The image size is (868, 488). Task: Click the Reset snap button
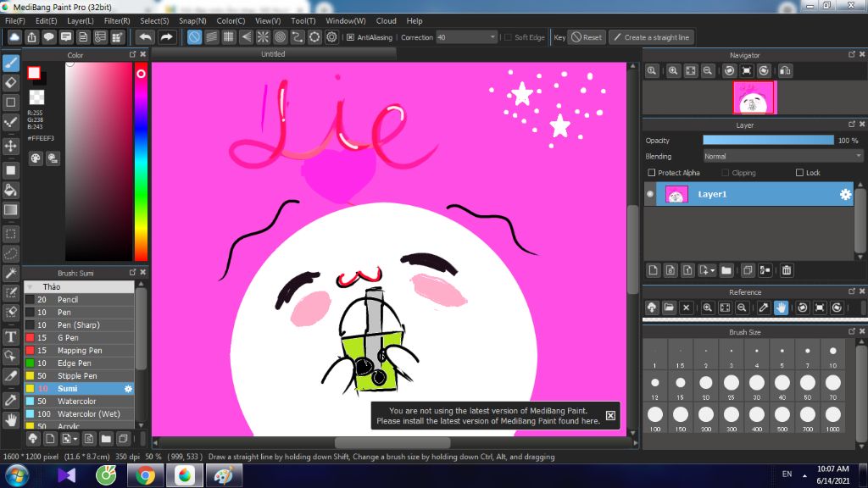click(x=587, y=37)
